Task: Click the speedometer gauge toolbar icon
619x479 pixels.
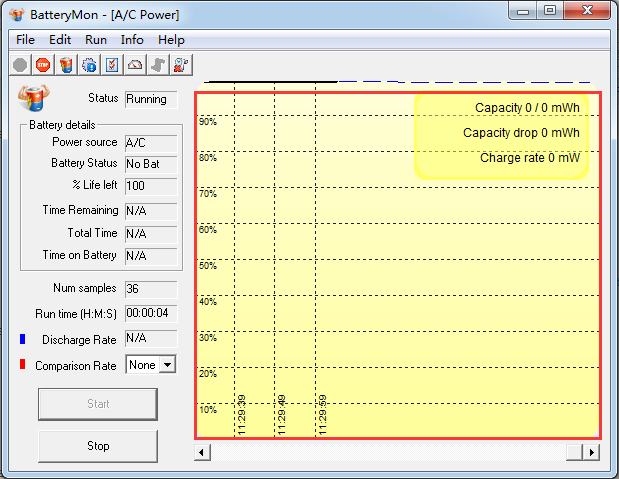Action: 135,65
